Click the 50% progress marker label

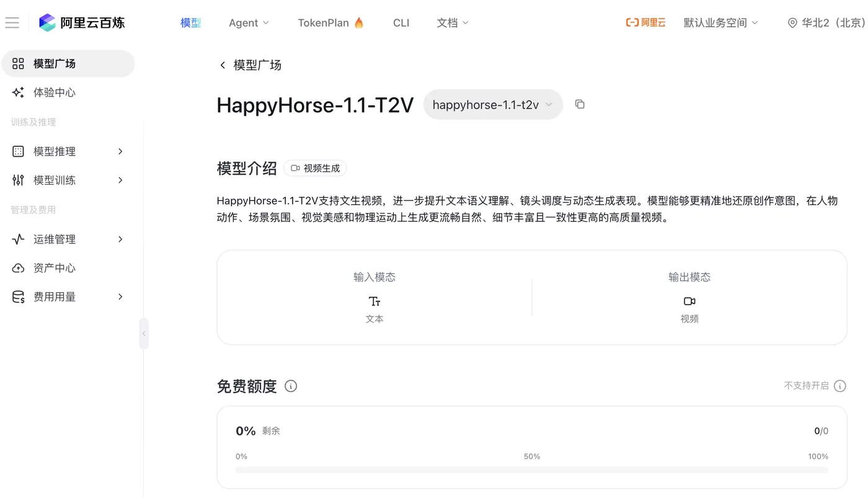[532, 456]
